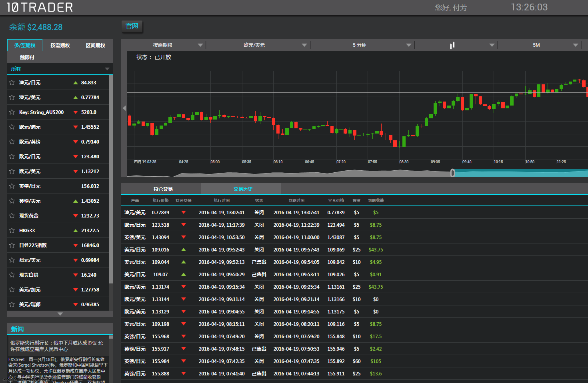Open the 按需期权 option type dropdown

(164, 45)
